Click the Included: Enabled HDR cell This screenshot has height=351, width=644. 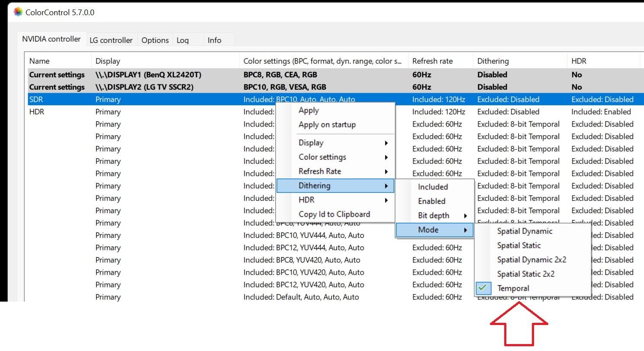point(601,112)
